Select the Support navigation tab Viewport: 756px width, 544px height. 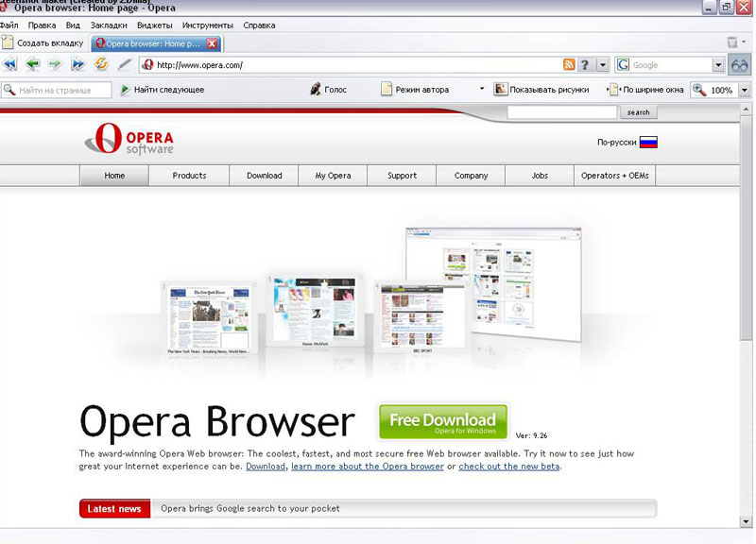pyautogui.click(x=402, y=176)
